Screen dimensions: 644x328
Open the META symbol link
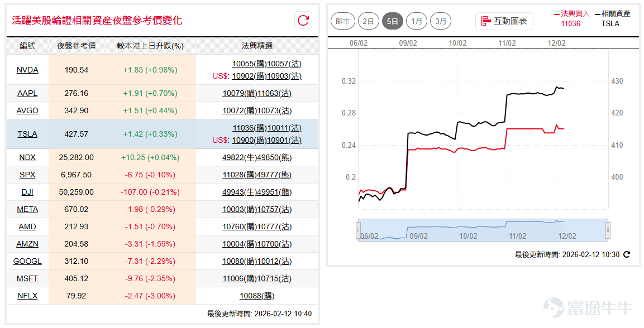[x=27, y=210]
